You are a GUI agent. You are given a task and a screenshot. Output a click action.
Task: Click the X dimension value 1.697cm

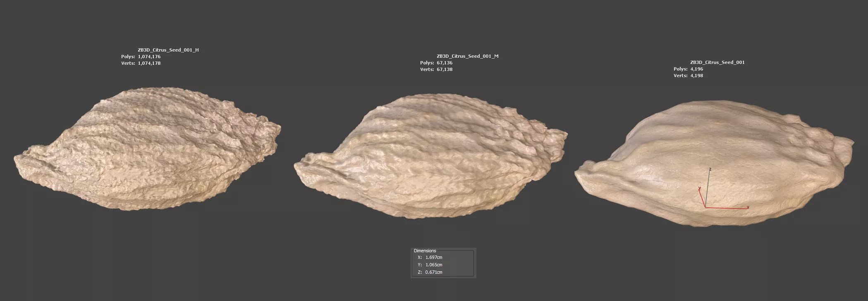(x=433, y=257)
